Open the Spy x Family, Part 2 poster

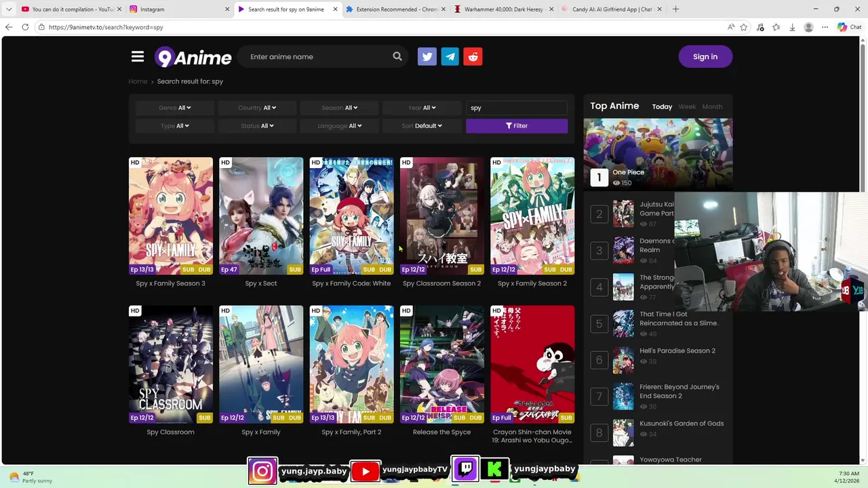pyautogui.click(x=351, y=364)
